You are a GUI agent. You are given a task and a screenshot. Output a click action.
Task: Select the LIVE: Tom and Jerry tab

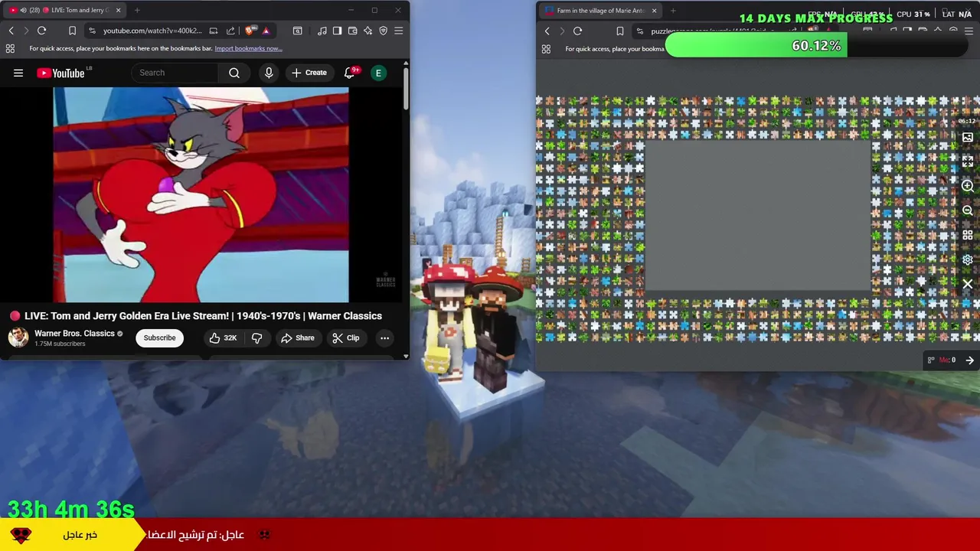(x=64, y=11)
